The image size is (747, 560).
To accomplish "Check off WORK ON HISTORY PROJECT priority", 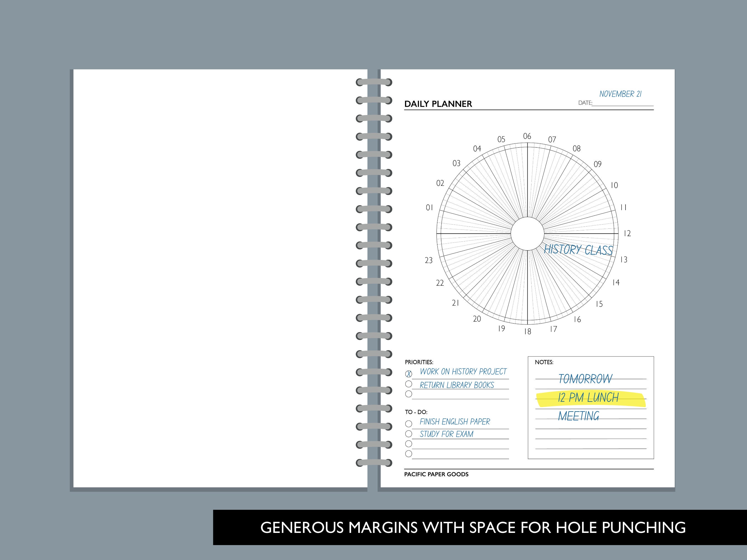I will click(x=409, y=373).
